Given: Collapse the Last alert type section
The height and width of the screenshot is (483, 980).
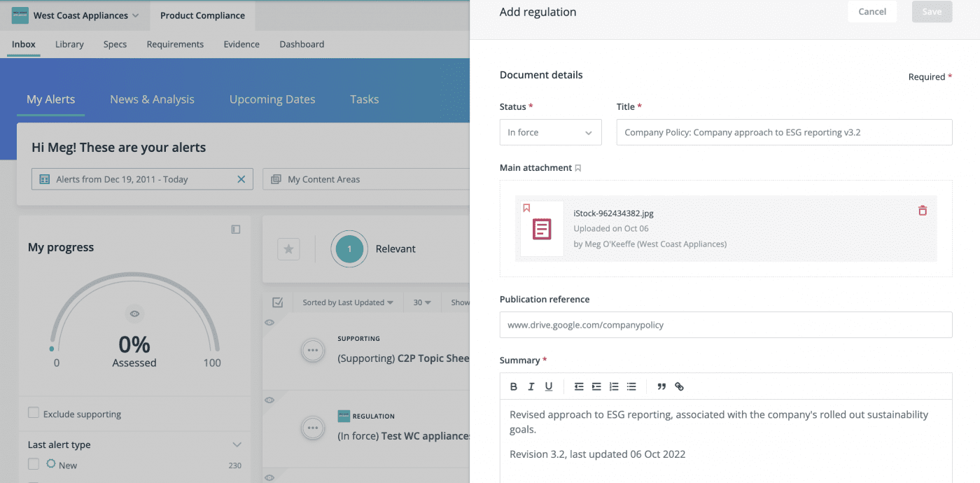Looking at the screenshot, I should tap(237, 444).
